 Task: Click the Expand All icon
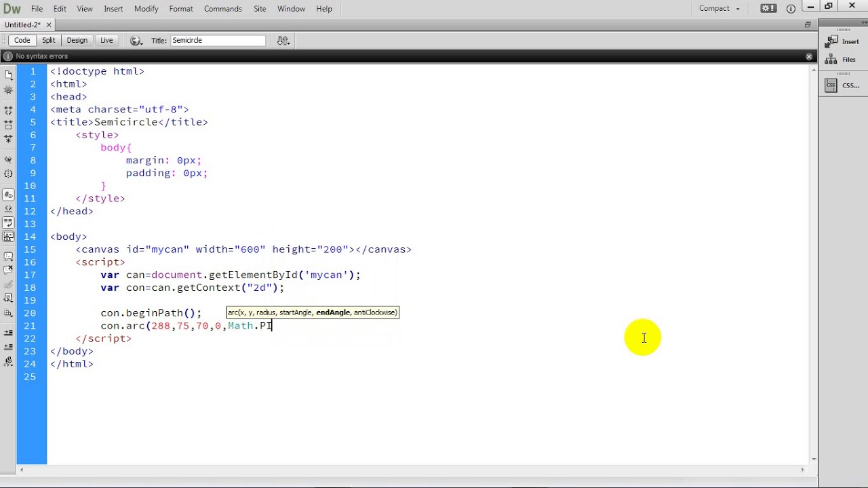point(8,138)
